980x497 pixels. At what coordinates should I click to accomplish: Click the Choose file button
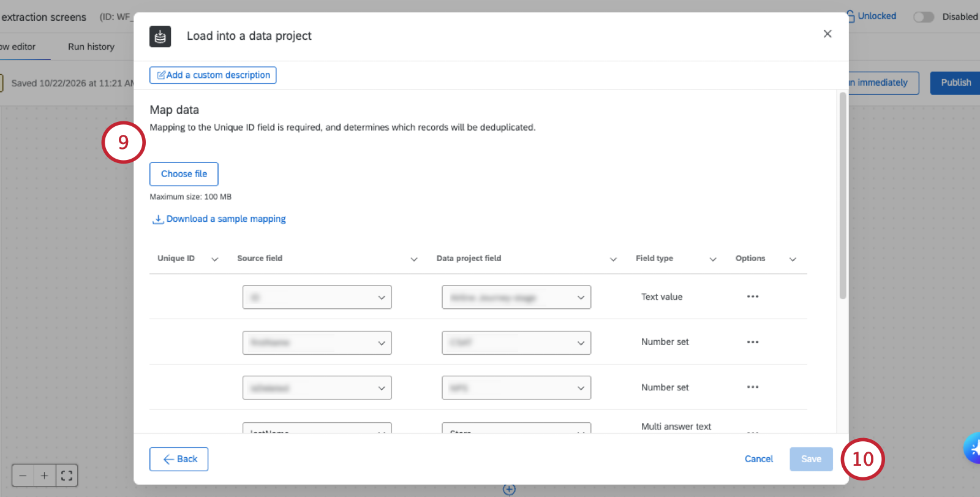(x=184, y=174)
